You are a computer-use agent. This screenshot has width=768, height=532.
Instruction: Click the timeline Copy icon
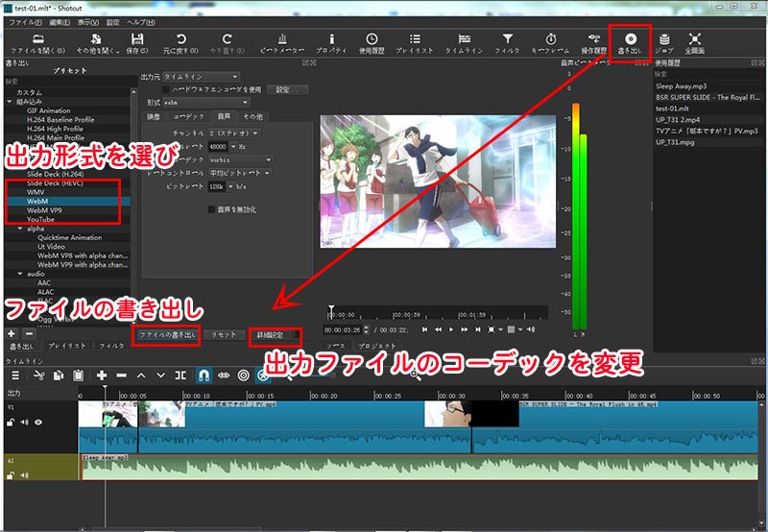coord(59,375)
